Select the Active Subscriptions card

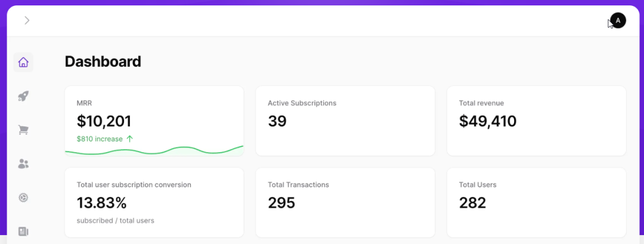click(345, 121)
